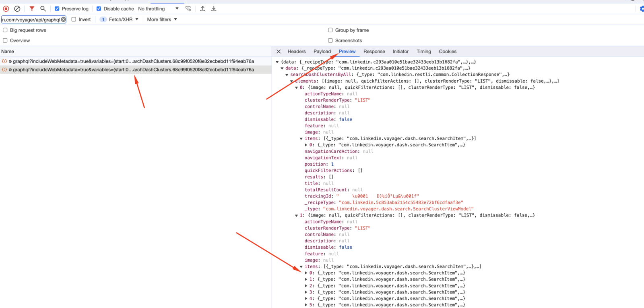Open network conditions wifi icon
The image size is (644, 308).
click(188, 8)
